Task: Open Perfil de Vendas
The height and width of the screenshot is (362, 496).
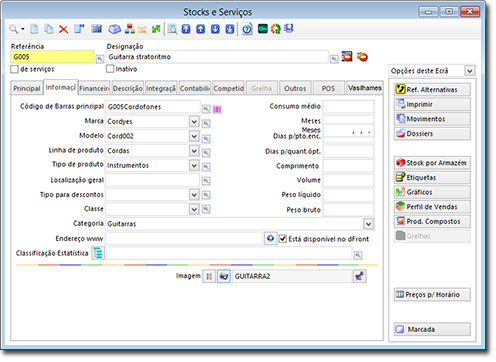Action: tap(432, 207)
